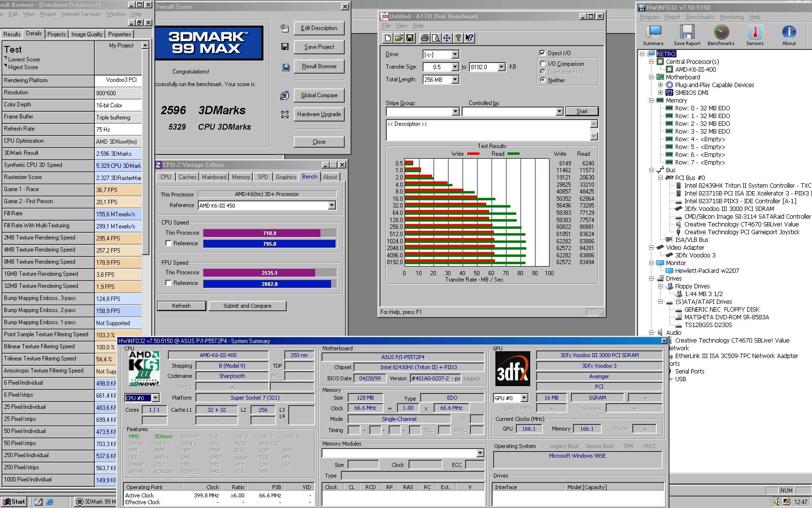Open the Internet Services menu in Result Browser

click(81, 14)
